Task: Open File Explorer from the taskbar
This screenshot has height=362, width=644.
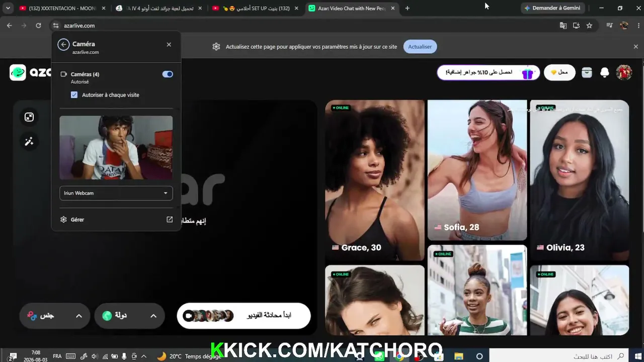Action: (x=458, y=356)
